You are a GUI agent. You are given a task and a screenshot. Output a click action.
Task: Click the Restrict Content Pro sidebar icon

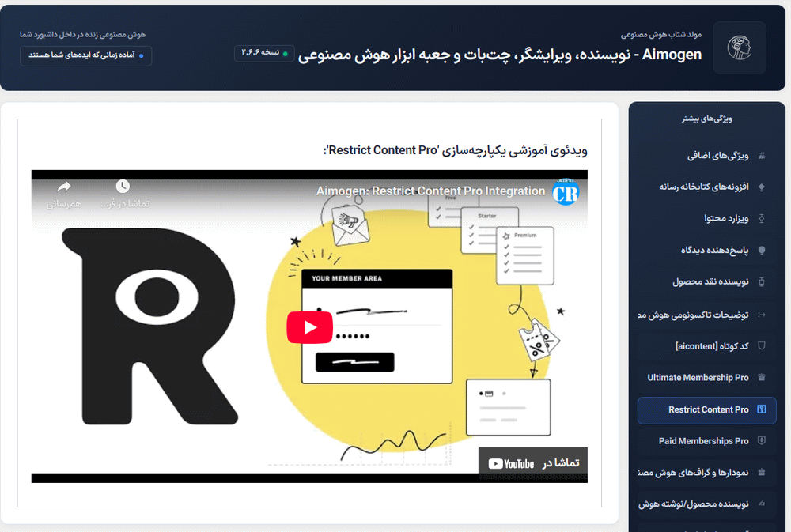[x=763, y=410]
